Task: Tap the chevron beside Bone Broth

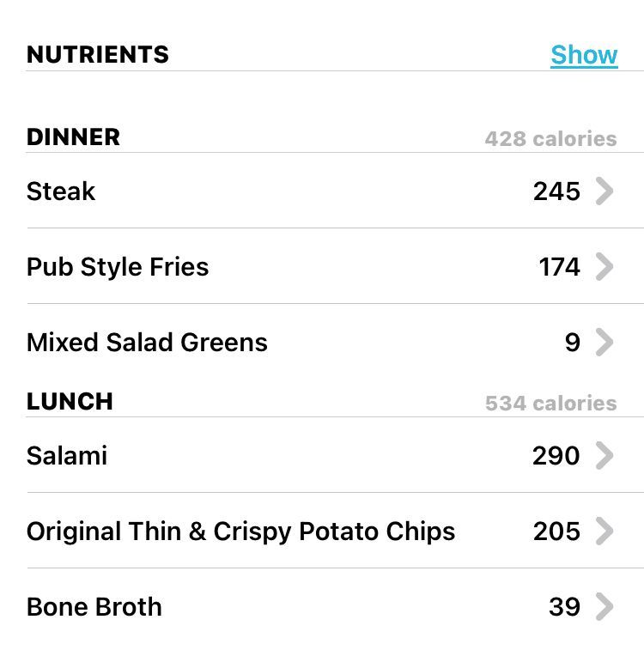Action: [605, 606]
